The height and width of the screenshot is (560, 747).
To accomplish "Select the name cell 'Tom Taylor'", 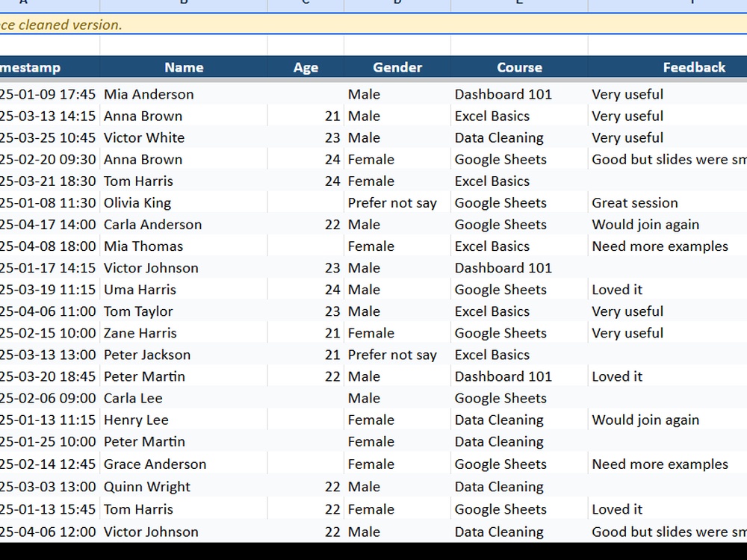I will (184, 311).
